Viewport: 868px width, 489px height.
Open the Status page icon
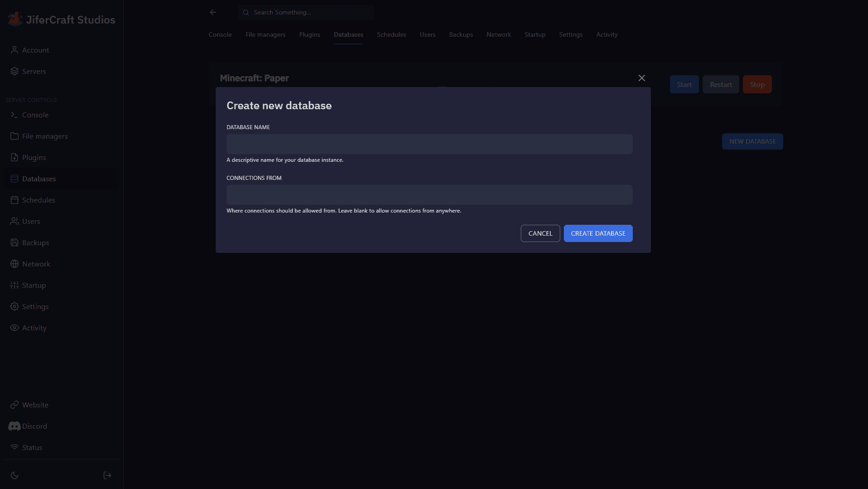[x=15, y=447]
